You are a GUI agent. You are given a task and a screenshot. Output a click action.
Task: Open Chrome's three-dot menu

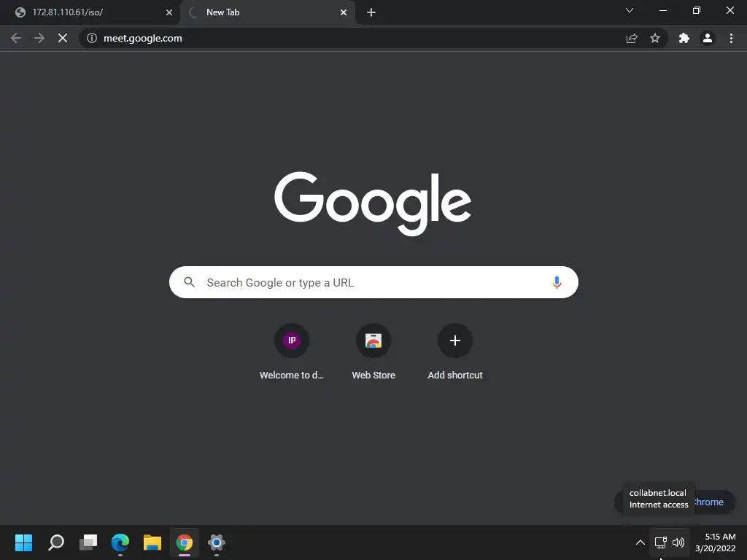[x=731, y=38]
